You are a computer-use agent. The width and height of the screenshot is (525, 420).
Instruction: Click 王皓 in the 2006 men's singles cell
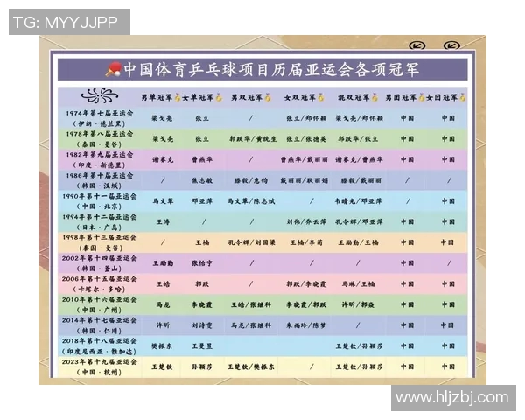click(163, 284)
